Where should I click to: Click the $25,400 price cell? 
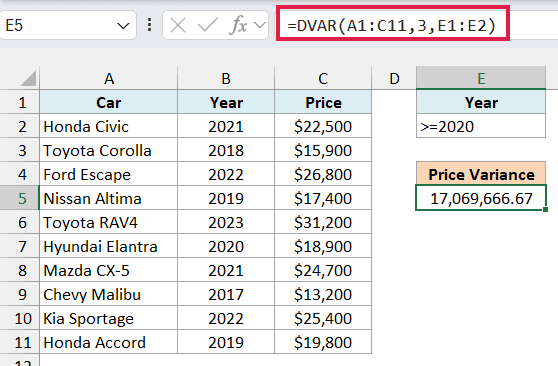323,318
